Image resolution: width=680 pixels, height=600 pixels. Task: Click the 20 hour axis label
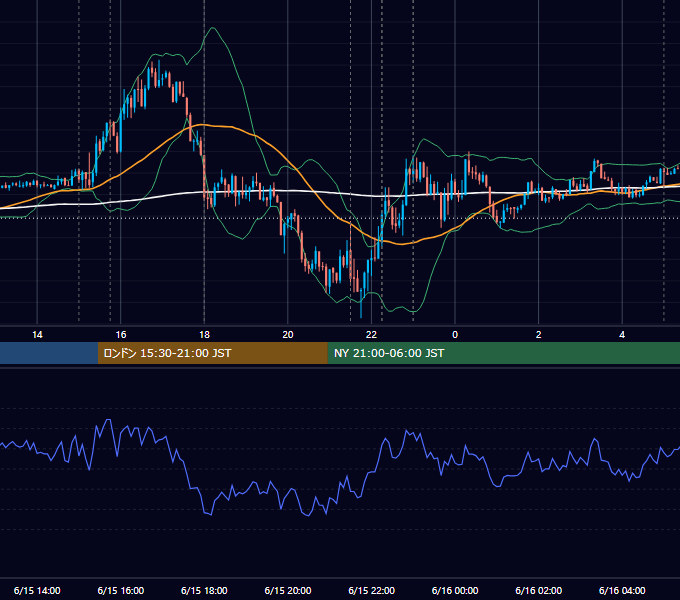(x=288, y=335)
